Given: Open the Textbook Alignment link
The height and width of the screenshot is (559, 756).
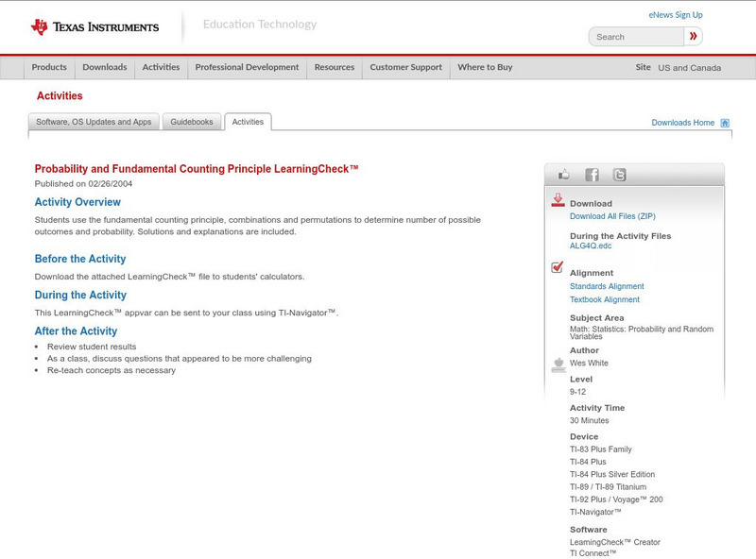Looking at the screenshot, I should [x=605, y=299].
